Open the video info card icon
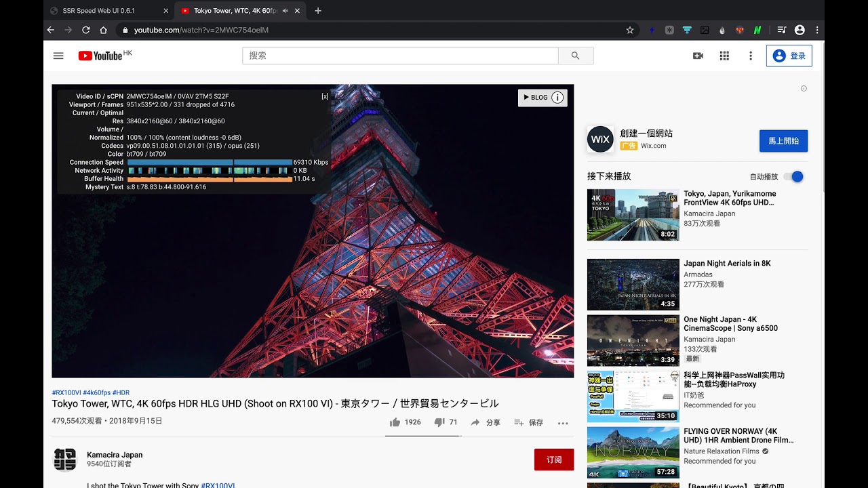This screenshot has width=868, height=488. click(557, 98)
